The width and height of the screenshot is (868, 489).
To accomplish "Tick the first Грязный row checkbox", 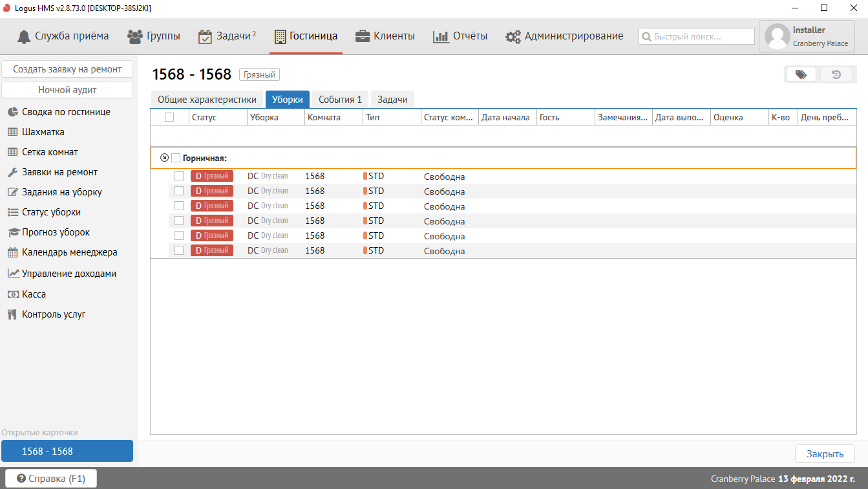I will [179, 176].
